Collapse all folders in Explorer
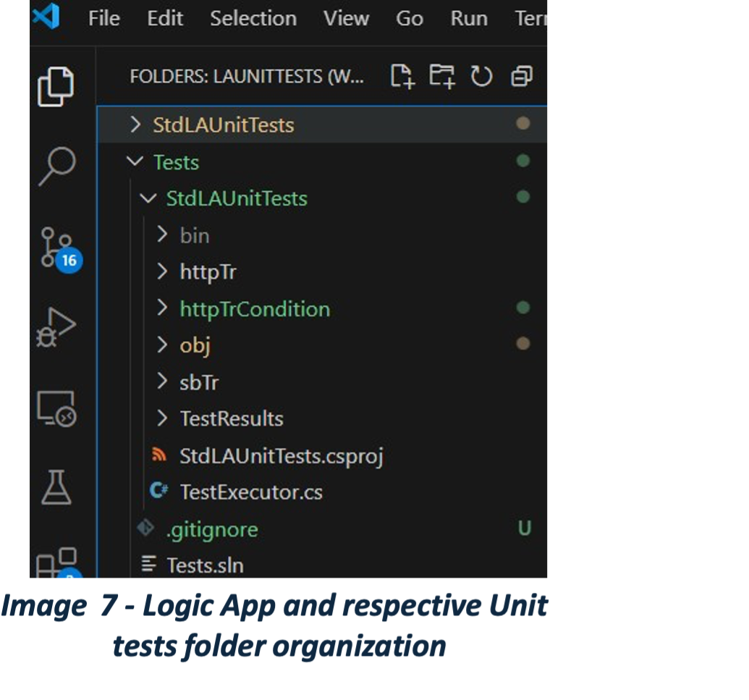749x700 pixels. pos(521,76)
